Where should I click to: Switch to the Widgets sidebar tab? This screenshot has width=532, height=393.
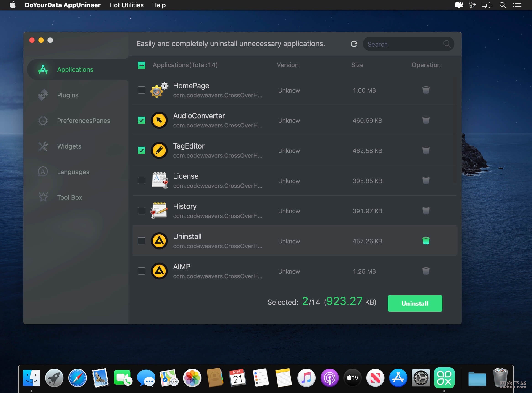pos(78,146)
